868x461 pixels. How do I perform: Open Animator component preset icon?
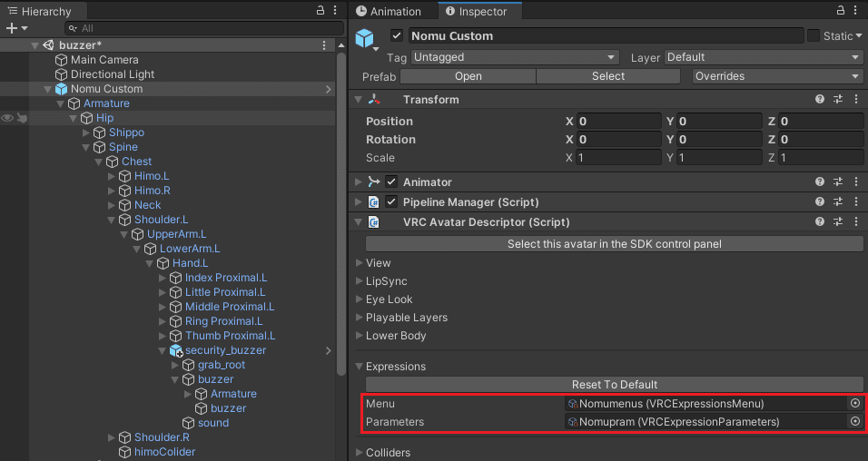coord(838,181)
